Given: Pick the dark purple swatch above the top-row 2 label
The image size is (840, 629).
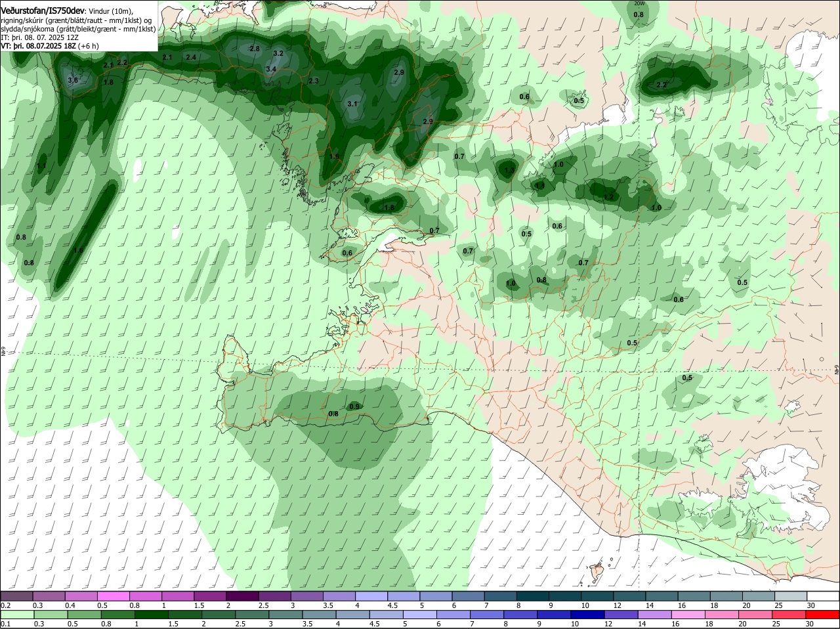Looking at the screenshot, I should pos(241,596).
